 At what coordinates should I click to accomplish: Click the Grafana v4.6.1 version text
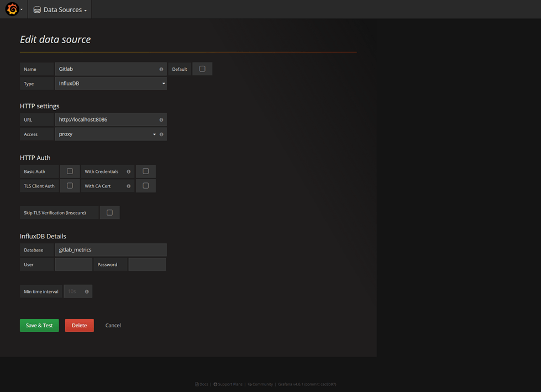point(307,384)
